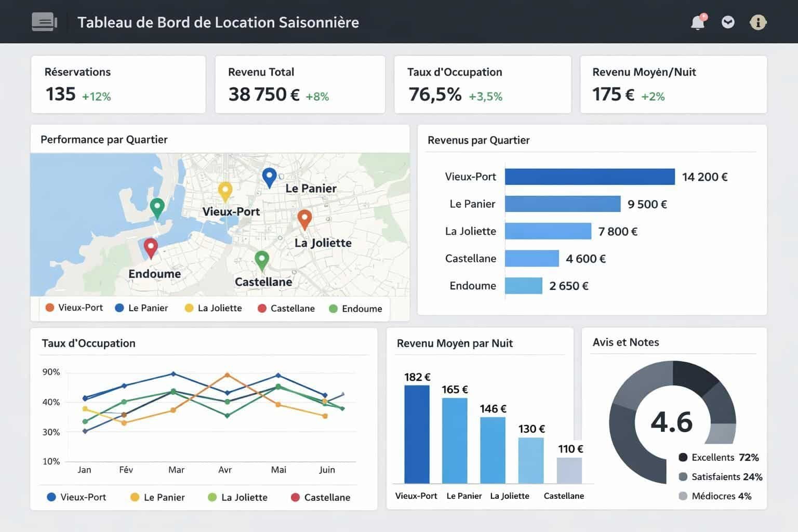
Task: Click the info icon in header
Action: click(758, 22)
